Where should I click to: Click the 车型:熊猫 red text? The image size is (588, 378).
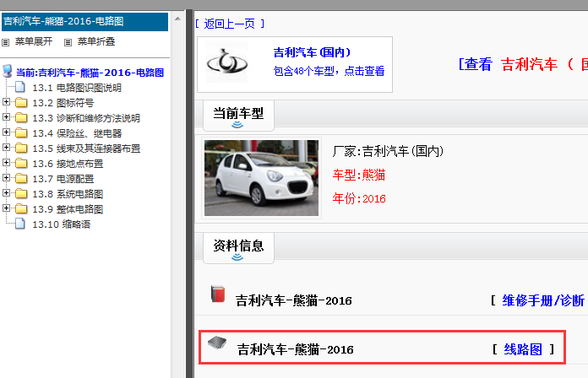click(359, 175)
